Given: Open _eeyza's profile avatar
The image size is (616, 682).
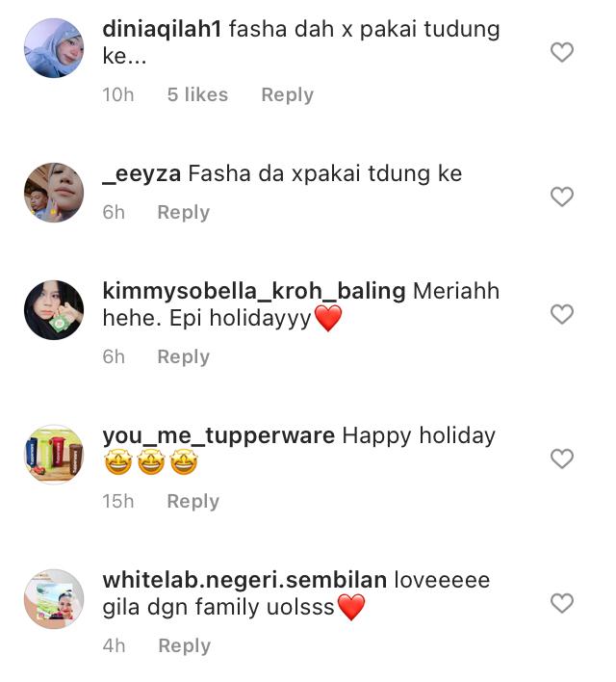Looking at the screenshot, I should 54,193.
